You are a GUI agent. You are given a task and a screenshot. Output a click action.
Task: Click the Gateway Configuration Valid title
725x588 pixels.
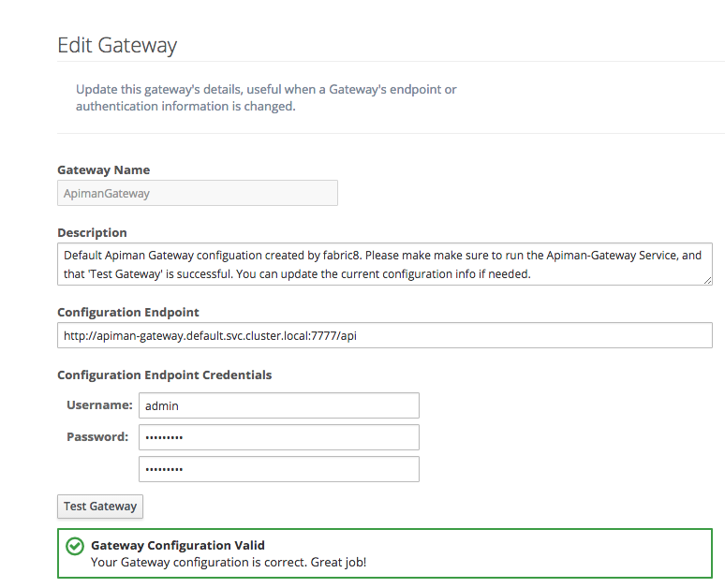[x=178, y=545]
